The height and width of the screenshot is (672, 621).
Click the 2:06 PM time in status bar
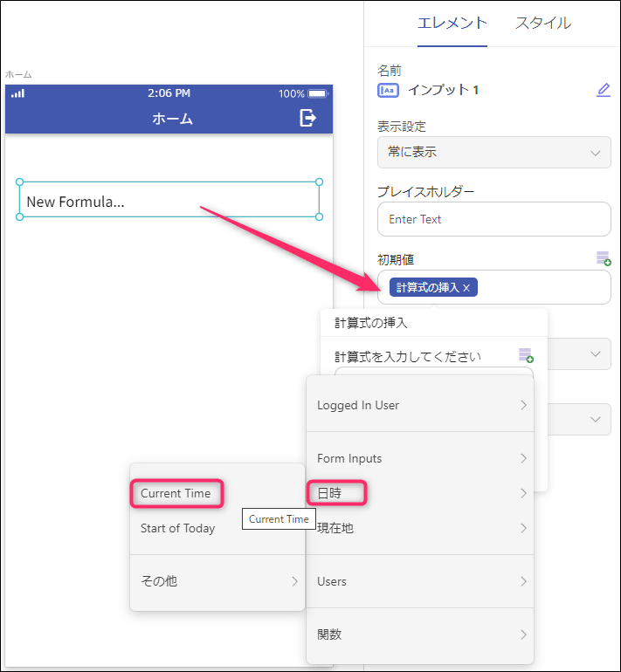(169, 93)
